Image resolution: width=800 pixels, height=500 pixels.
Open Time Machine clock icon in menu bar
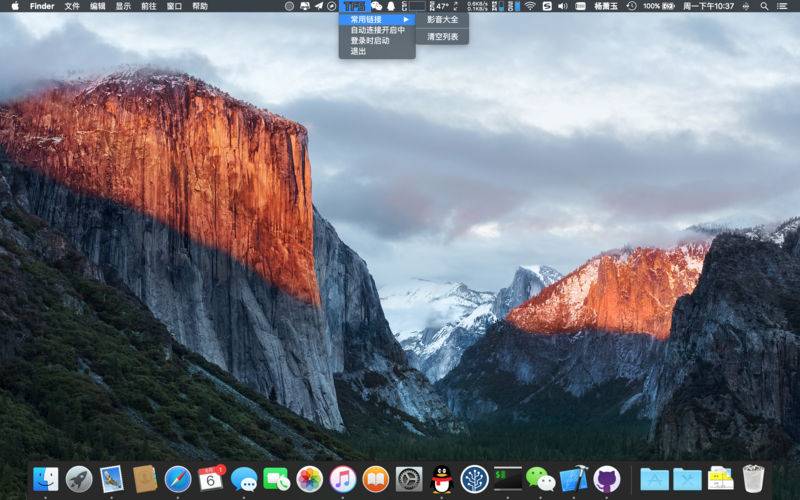631,6
